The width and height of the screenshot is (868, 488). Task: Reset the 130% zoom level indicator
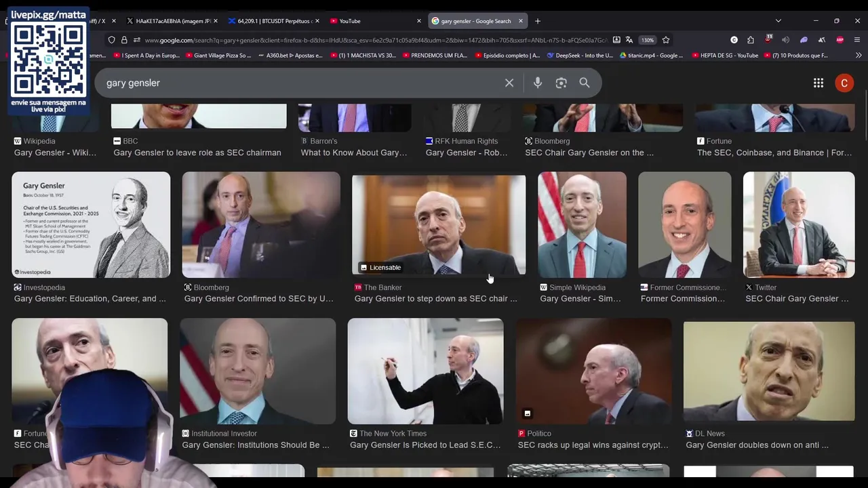coord(648,40)
